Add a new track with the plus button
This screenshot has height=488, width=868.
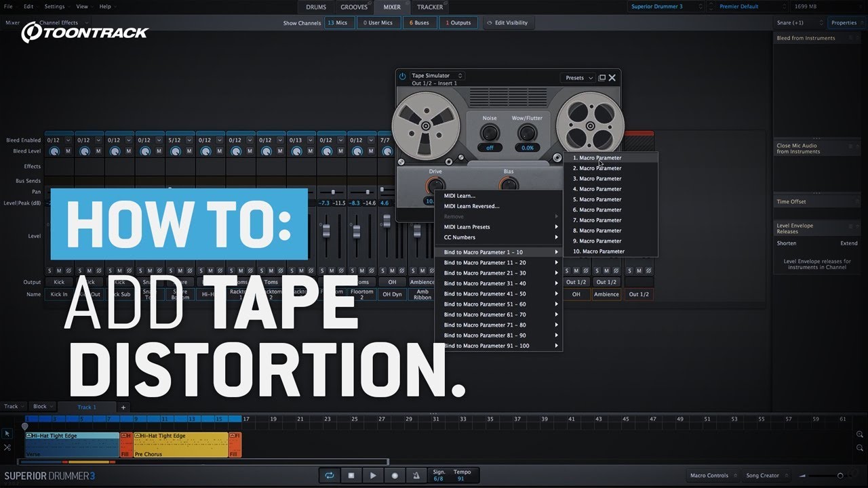(123, 407)
